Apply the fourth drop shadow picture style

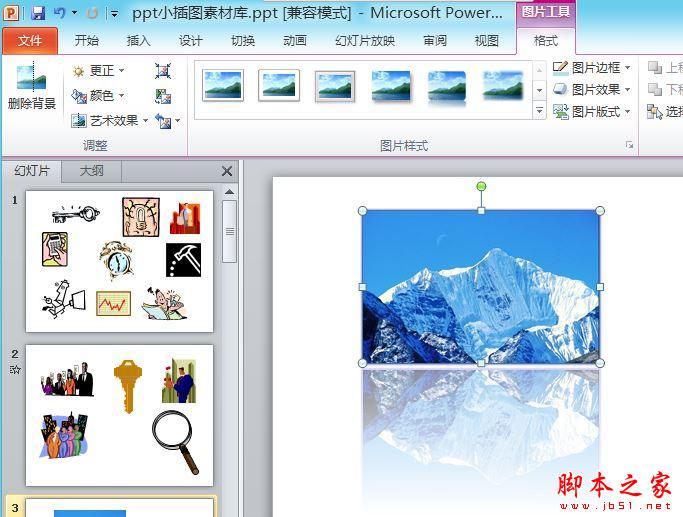(x=391, y=86)
